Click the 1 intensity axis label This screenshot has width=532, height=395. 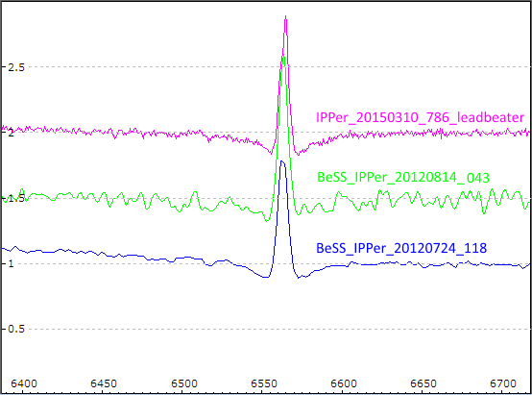click(x=12, y=263)
